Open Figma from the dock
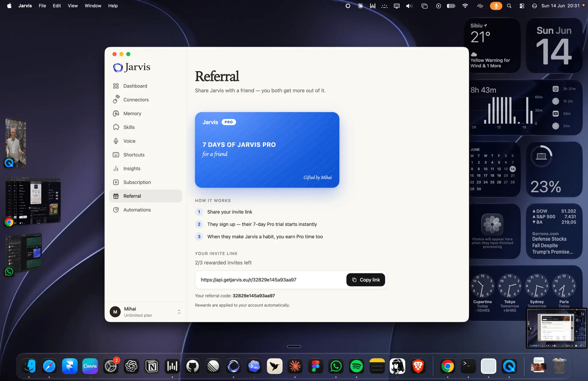588x381 pixels. point(316,366)
